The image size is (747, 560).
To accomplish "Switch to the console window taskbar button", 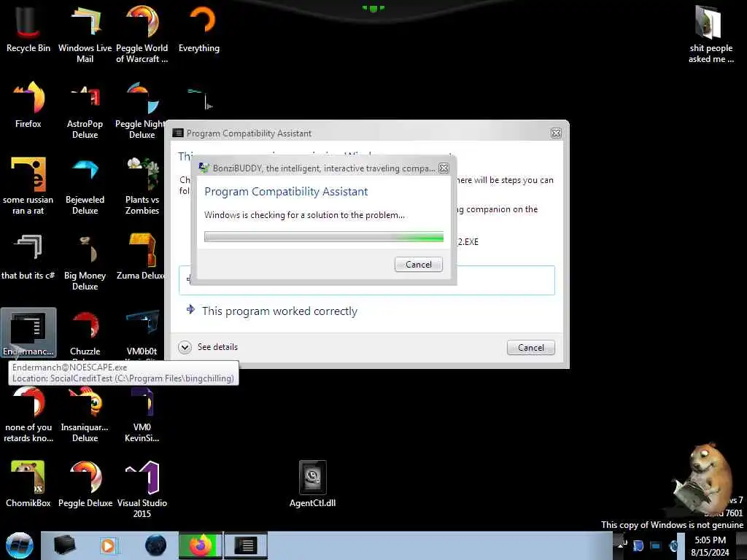I will 246,545.
